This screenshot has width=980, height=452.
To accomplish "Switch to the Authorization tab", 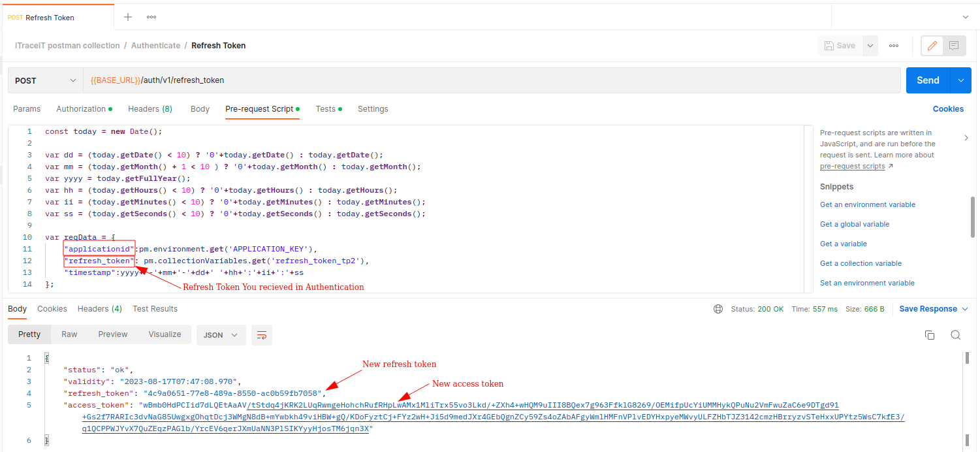I will click(81, 109).
